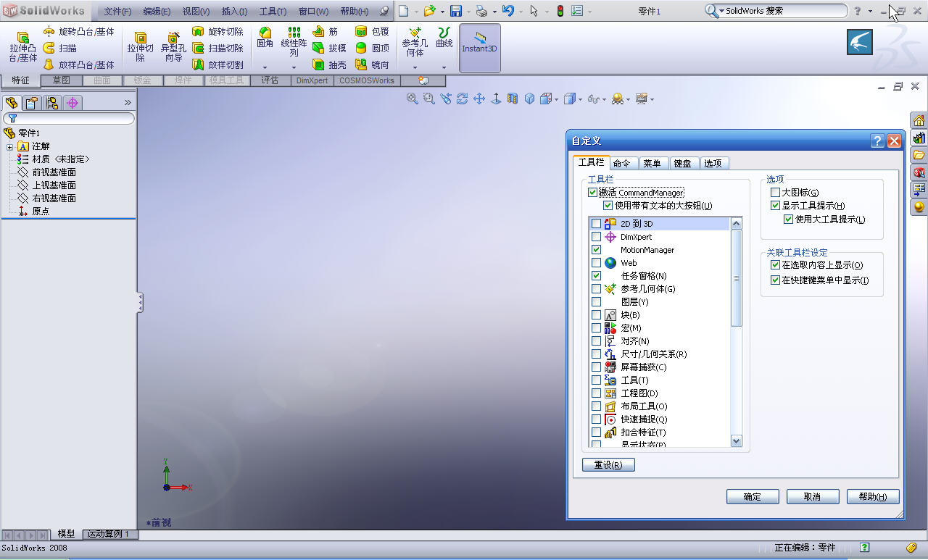Click the Save disk icon
This screenshot has height=560, width=928.
[456, 11]
